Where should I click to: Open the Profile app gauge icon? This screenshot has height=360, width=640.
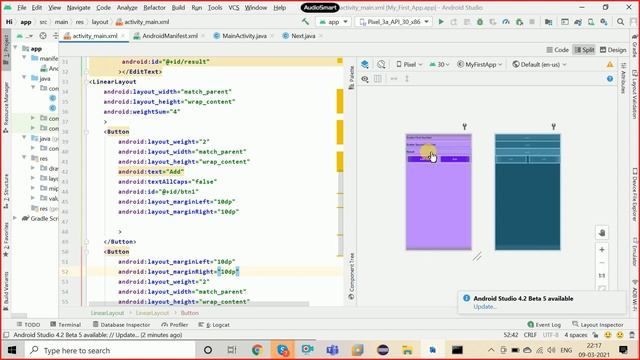click(506, 22)
